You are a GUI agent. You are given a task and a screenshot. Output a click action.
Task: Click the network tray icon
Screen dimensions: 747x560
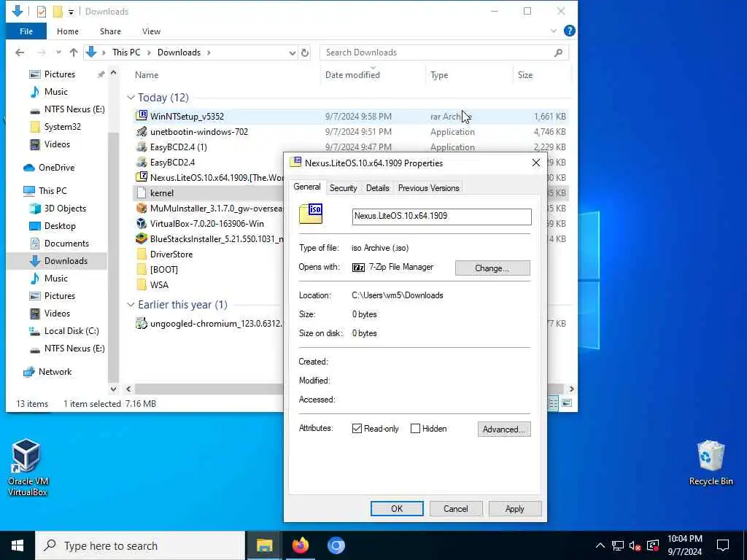point(617,545)
